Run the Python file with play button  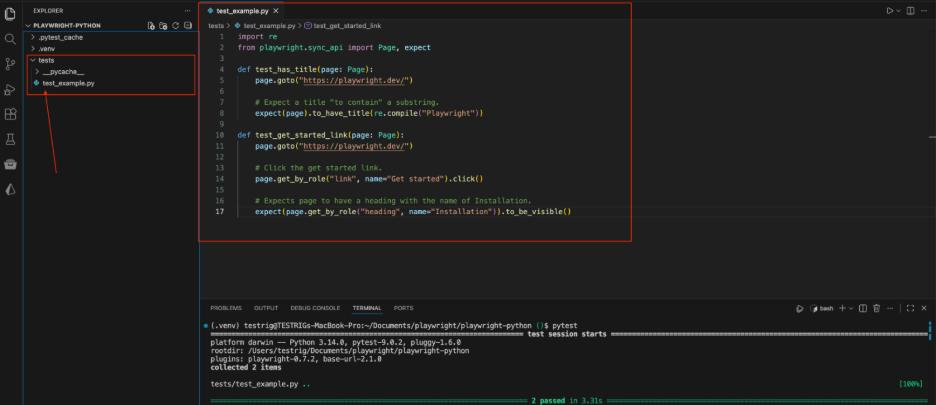pyautogui.click(x=889, y=10)
